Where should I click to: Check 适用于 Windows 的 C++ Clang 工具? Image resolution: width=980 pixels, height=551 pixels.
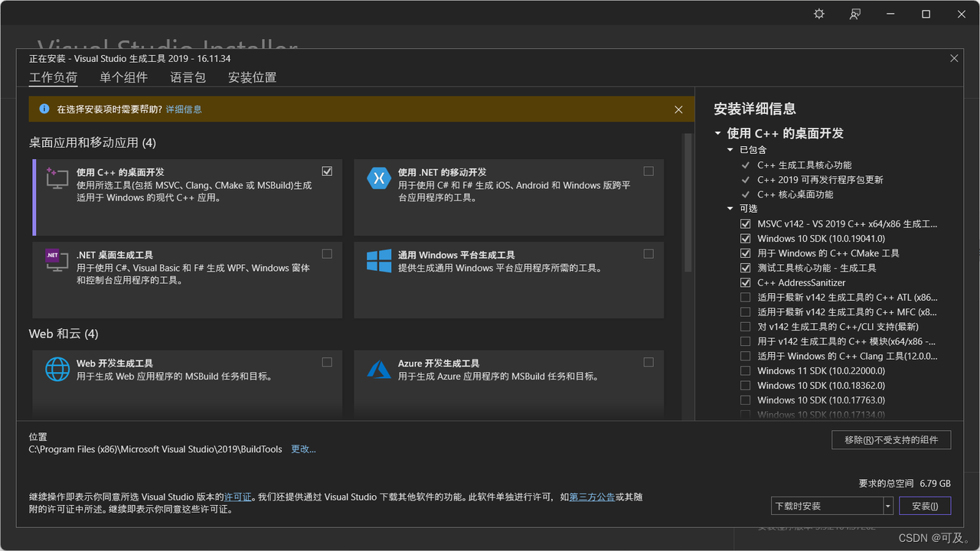tap(746, 356)
